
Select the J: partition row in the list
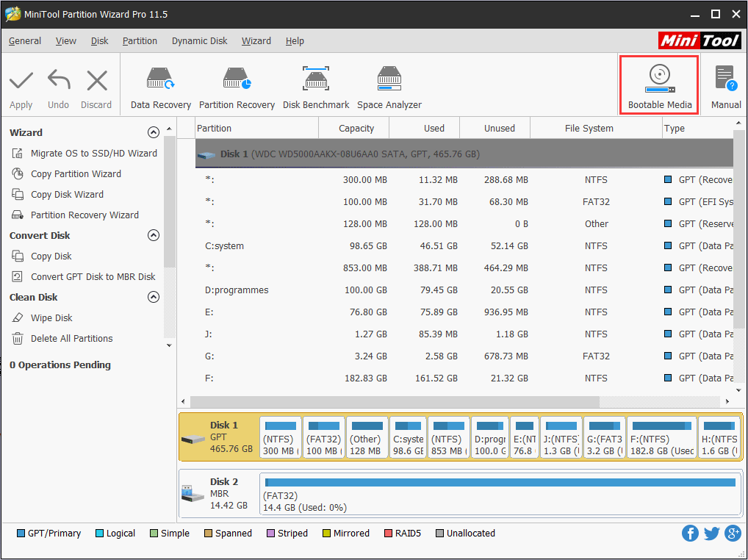(x=464, y=334)
